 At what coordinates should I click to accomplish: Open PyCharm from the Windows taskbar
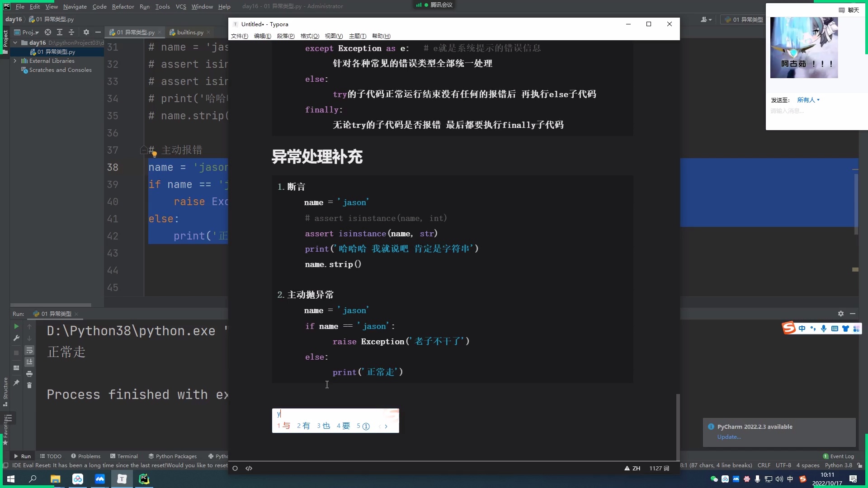point(144,479)
